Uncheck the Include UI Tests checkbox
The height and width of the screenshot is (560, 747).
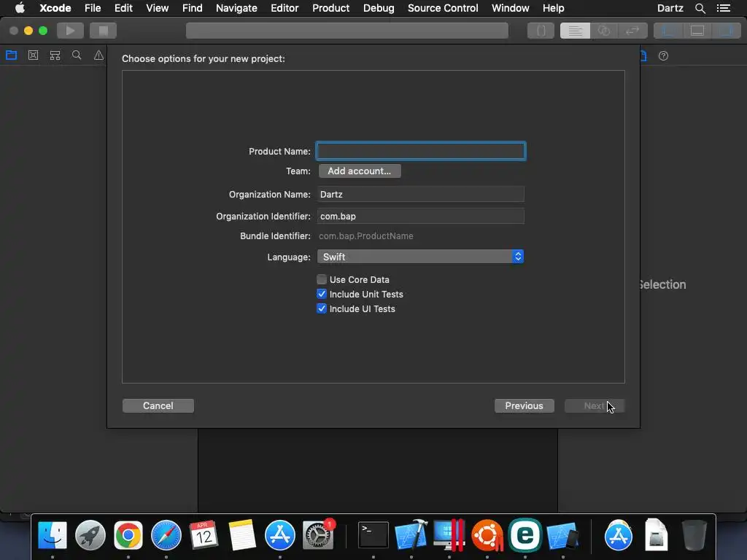pos(322,308)
